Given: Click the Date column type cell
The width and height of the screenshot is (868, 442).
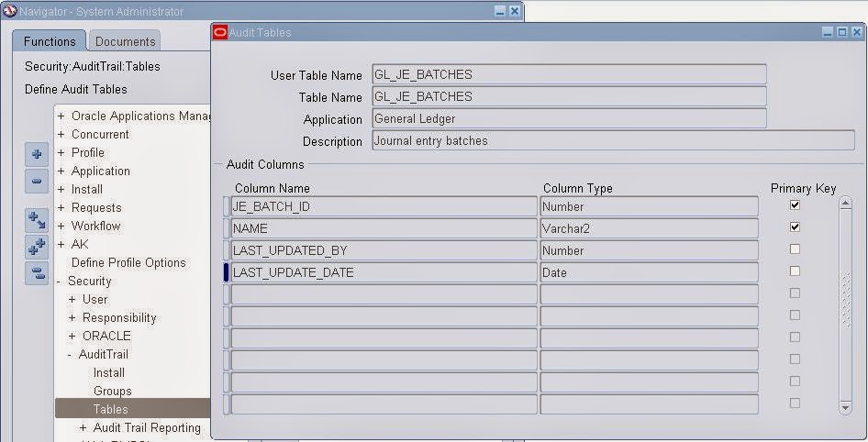Looking at the screenshot, I should click(650, 272).
